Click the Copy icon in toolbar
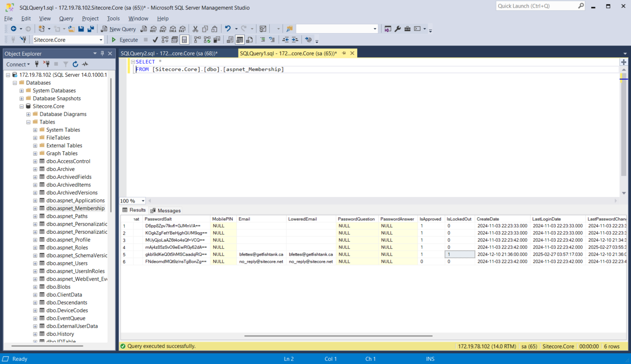This screenshot has width=631, height=364. coord(205,29)
